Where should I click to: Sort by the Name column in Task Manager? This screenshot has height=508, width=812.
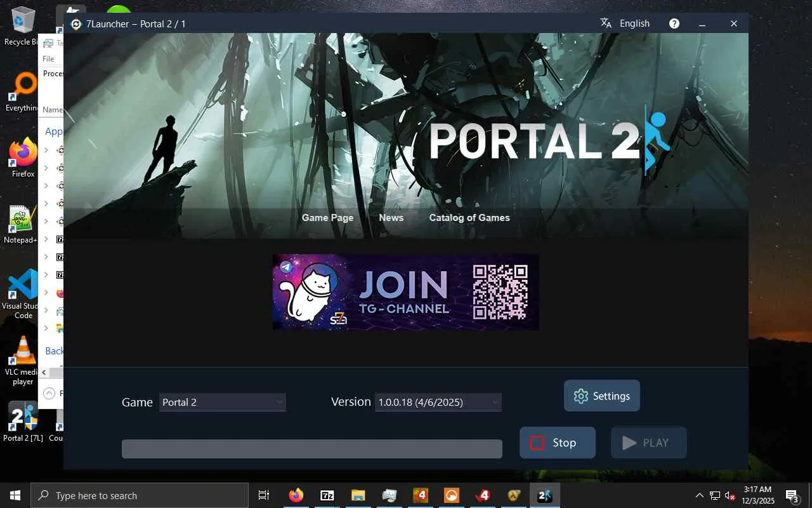(x=53, y=109)
